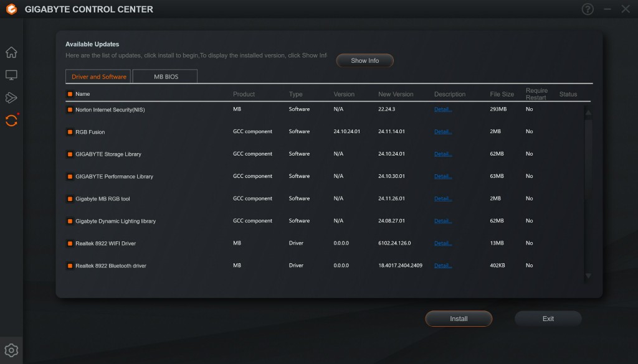Click the Show Info button

(x=364, y=61)
